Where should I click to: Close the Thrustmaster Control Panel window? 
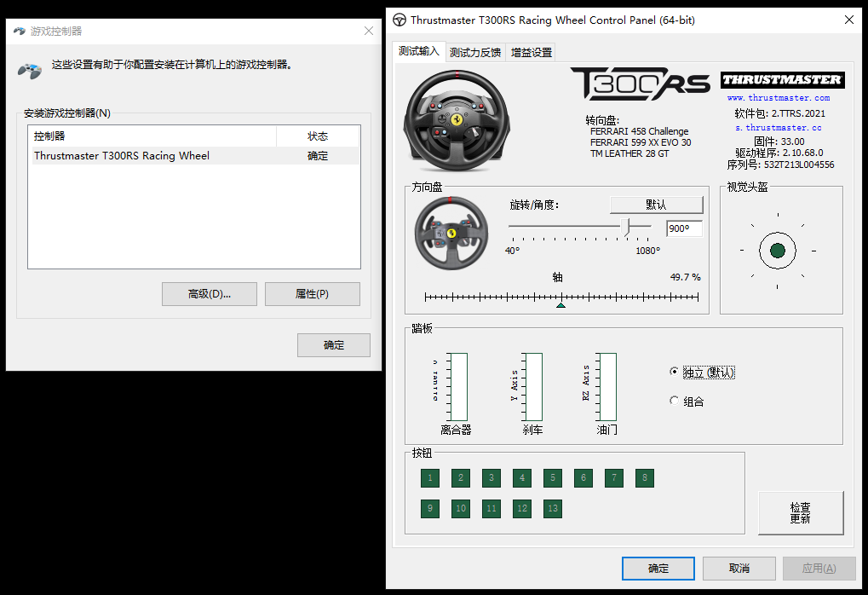(x=849, y=20)
